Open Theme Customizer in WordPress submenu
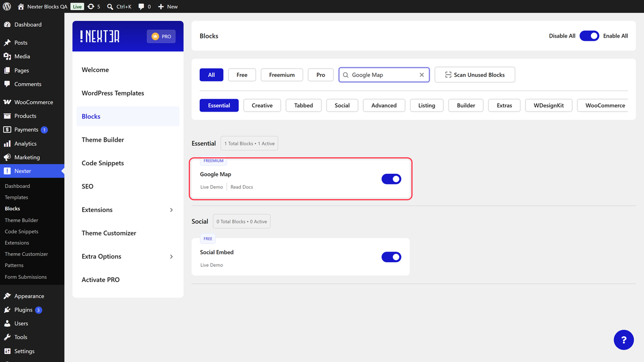Viewport: 644px width, 362px height. tap(26, 254)
